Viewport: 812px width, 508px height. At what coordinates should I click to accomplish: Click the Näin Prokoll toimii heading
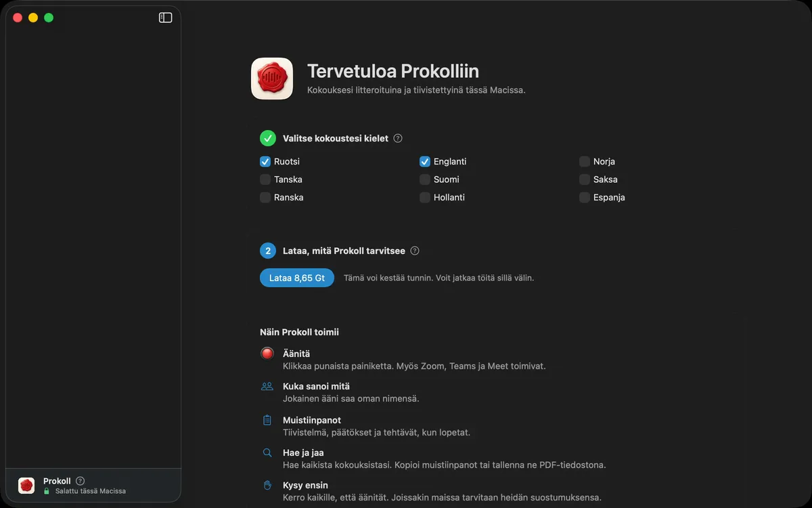point(299,332)
